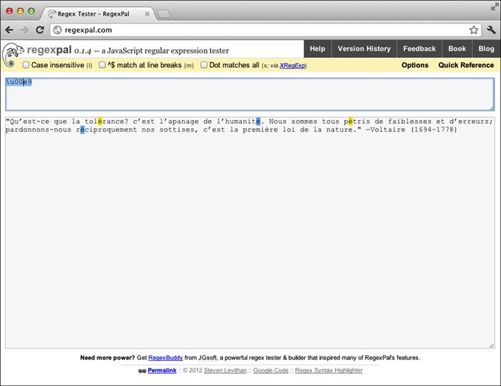Click the fullscreen arrows icon in title bar
Viewport: 501px width, 386px height.
[x=494, y=7]
